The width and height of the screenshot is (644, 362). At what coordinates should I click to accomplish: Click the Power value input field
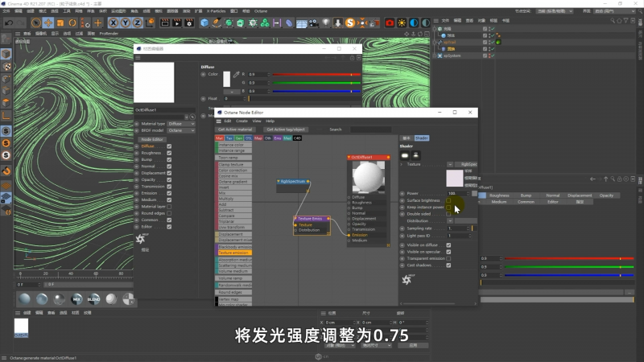tap(458, 193)
